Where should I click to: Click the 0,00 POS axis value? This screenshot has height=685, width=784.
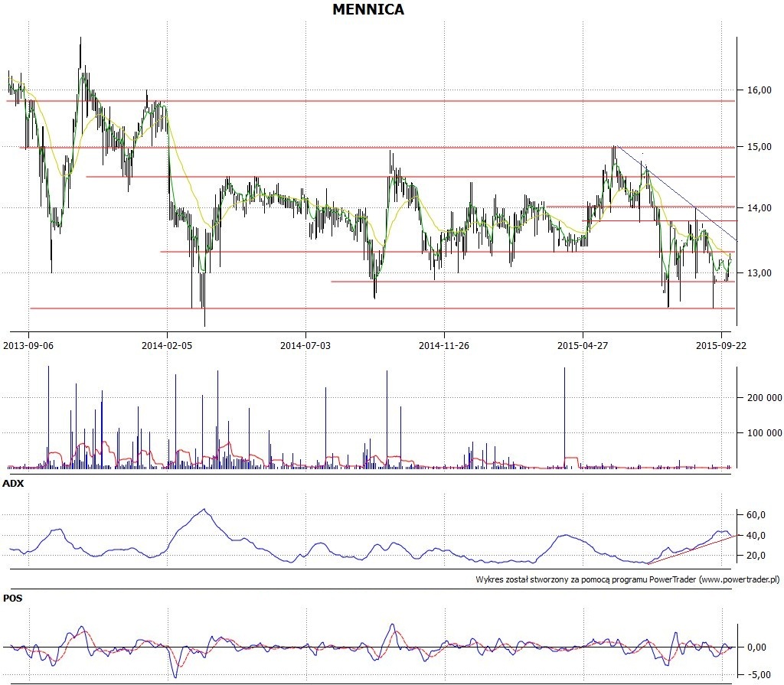(x=756, y=647)
